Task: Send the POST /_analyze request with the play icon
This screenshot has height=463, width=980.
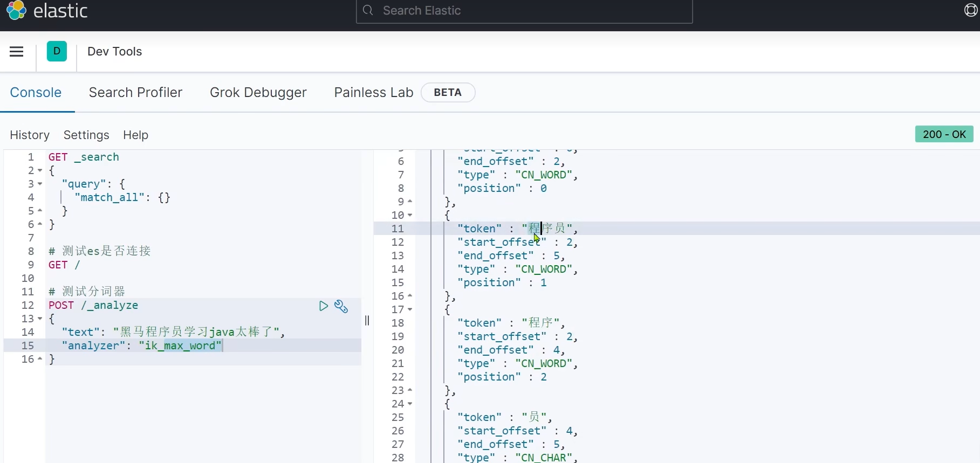Action: pos(323,306)
